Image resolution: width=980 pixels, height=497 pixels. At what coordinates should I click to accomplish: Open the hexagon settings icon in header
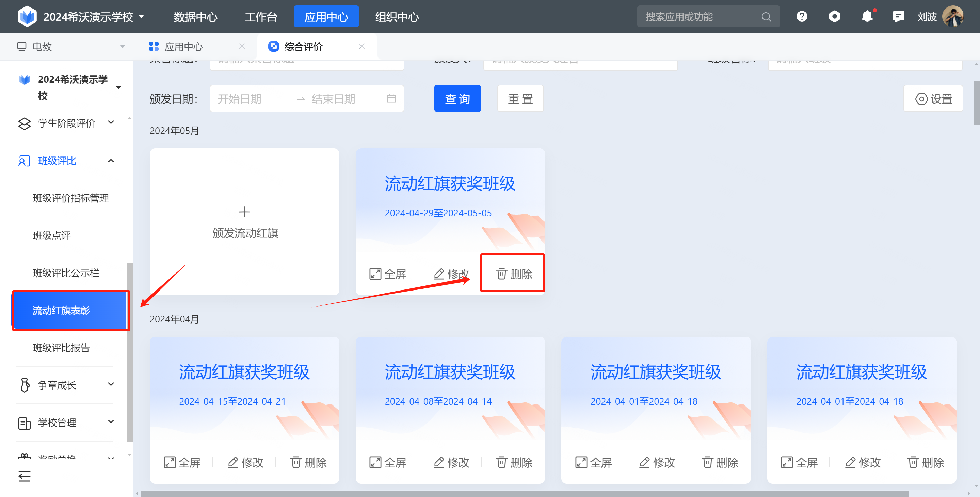834,16
